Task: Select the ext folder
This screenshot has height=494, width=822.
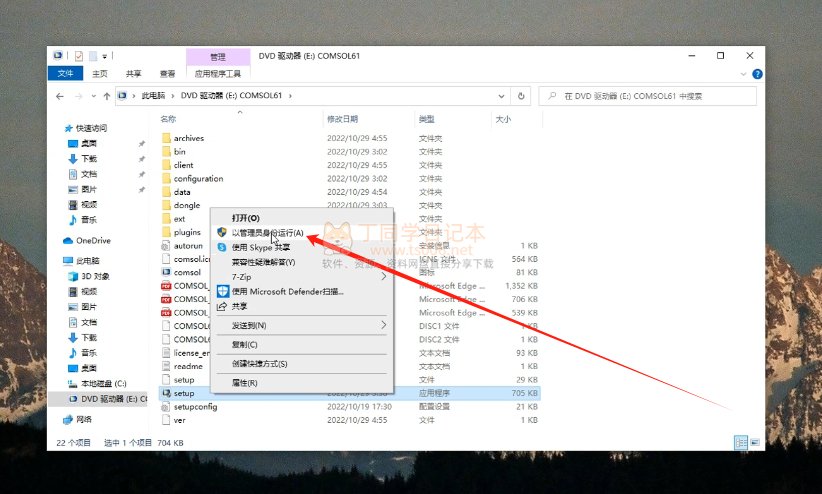Action: [x=179, y=219]
